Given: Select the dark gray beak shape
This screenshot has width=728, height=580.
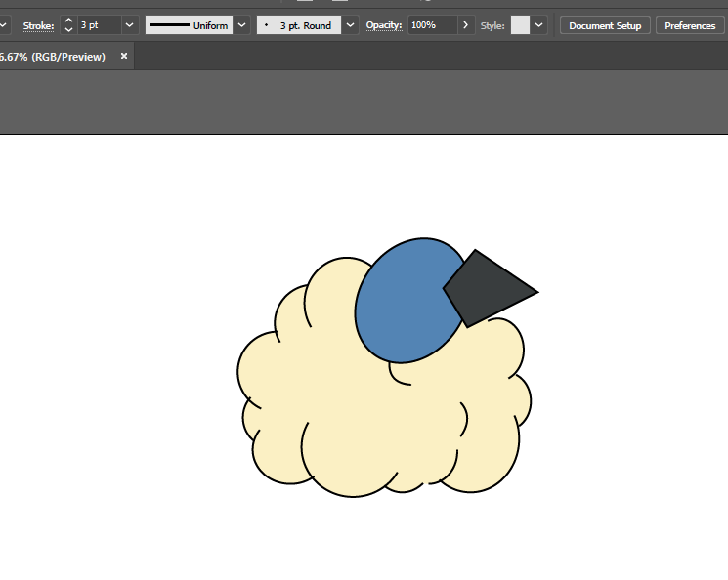Looking at the screenshot, I should (490, 289).
